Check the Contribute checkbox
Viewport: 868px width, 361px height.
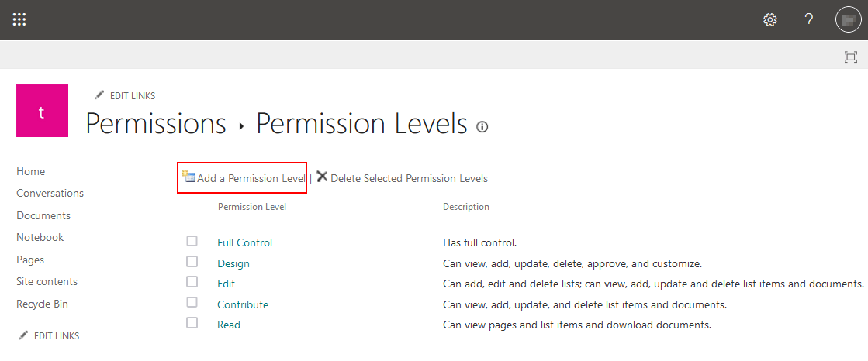(x=192, y=302)
